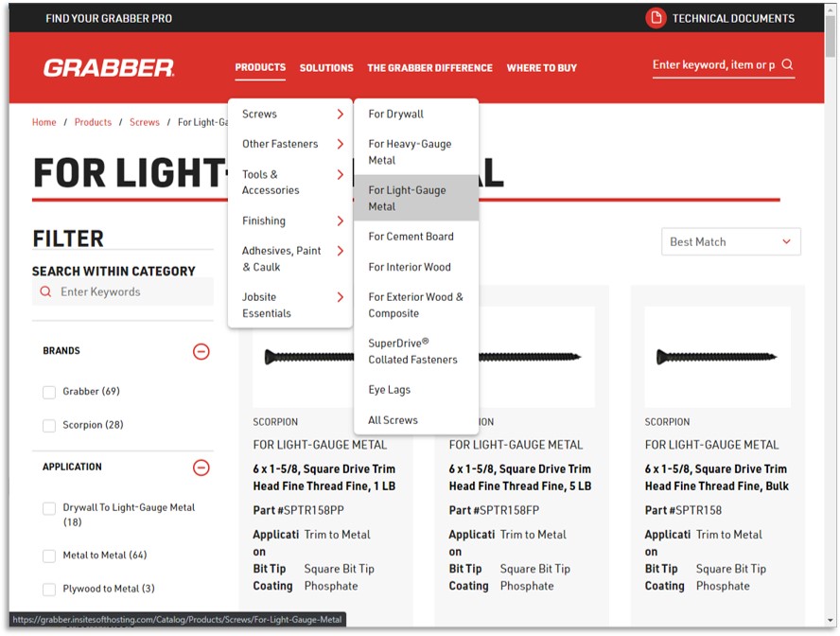
Task: Check the Scorpion (28) brand box
Action: tap(49, 426)
